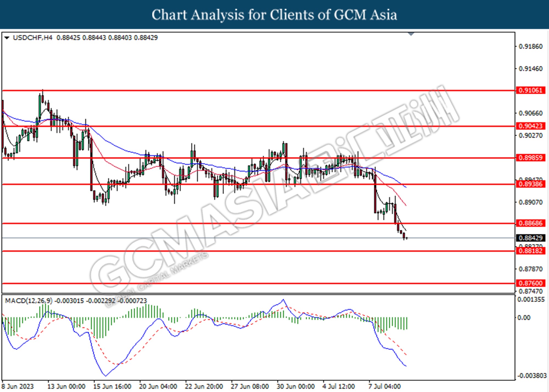
Task: Click the MACD zero level 0.00 label
Action: pos(524,318)
